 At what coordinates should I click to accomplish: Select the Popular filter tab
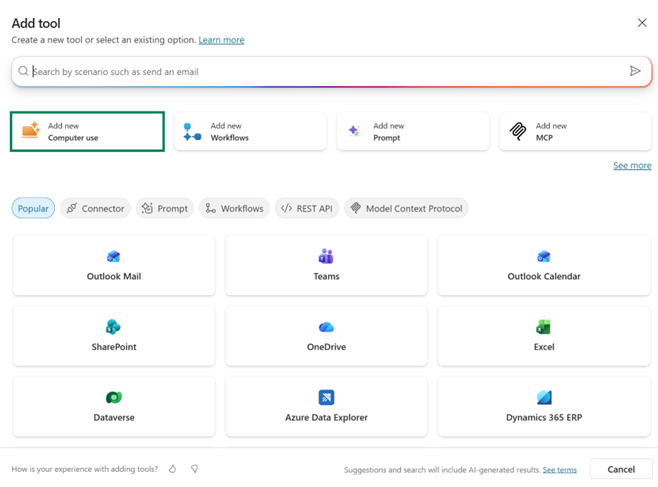(x=33, y=208)
